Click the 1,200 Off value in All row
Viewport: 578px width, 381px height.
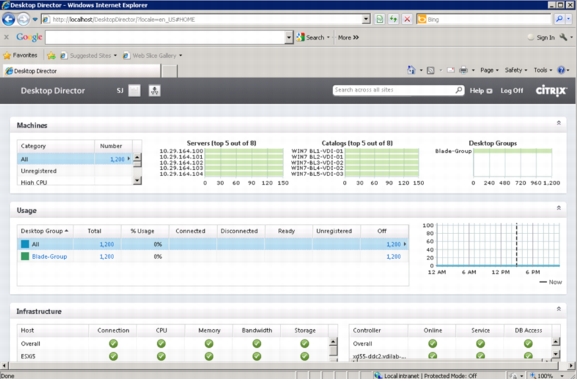click(393, 244)
